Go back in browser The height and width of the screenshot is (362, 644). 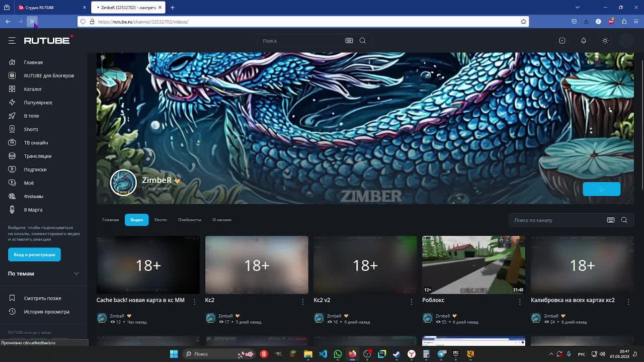(x=8, y=22)
